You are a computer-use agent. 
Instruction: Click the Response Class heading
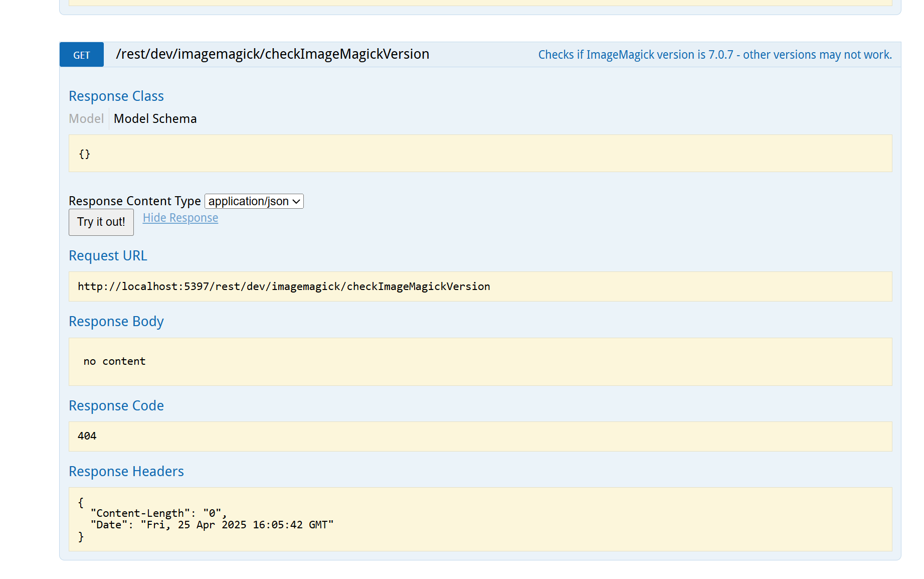click(x=116, y=96)
